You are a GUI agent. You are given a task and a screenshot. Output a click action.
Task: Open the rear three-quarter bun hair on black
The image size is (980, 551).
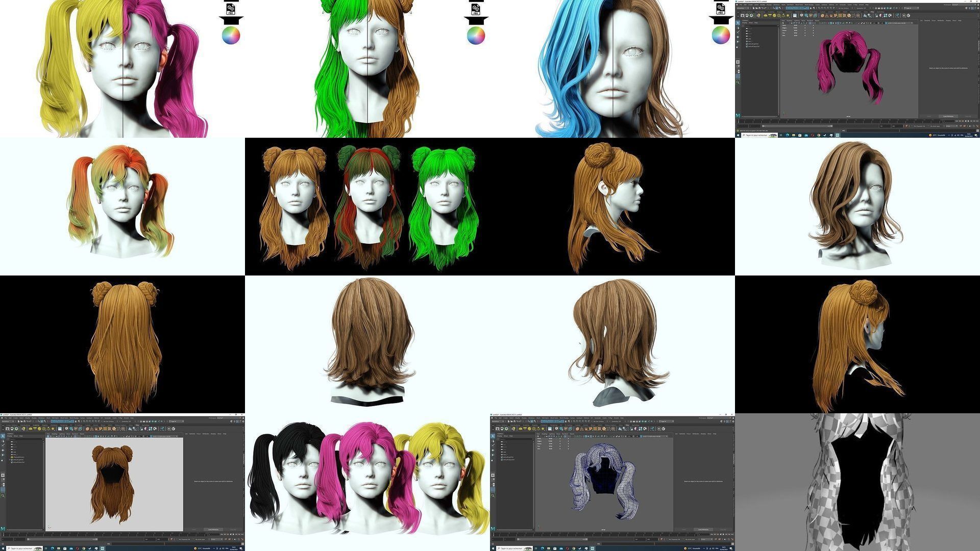point(857,344)
